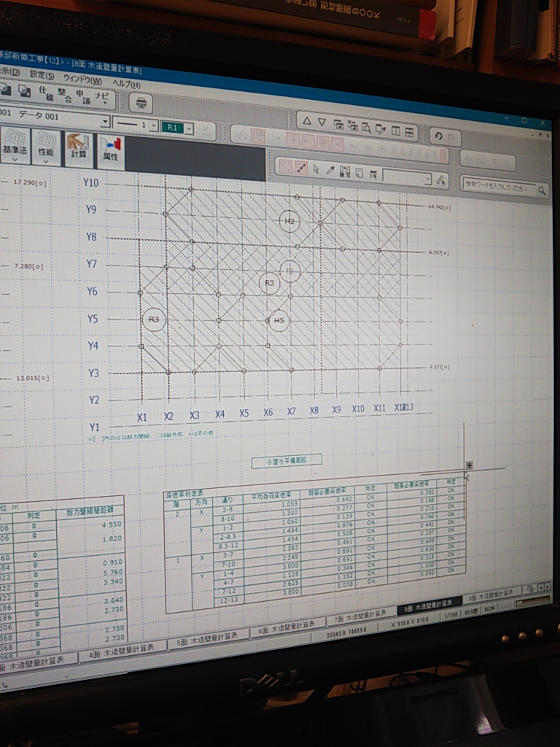Screen dimensions: 560x747
Task: Click the up triangle page icon
Action: 306,122
